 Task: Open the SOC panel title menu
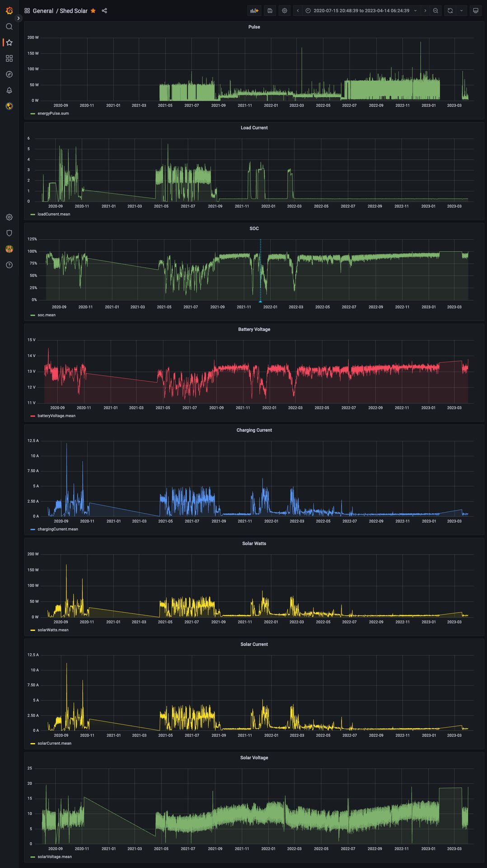click(254, 229)
